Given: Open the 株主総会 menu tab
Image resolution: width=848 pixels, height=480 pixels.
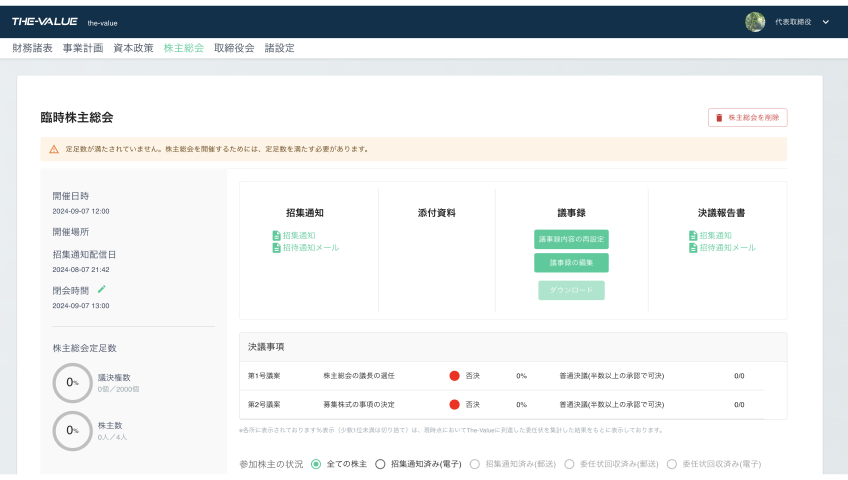Looking at the screenshot, I should [183, 48].
